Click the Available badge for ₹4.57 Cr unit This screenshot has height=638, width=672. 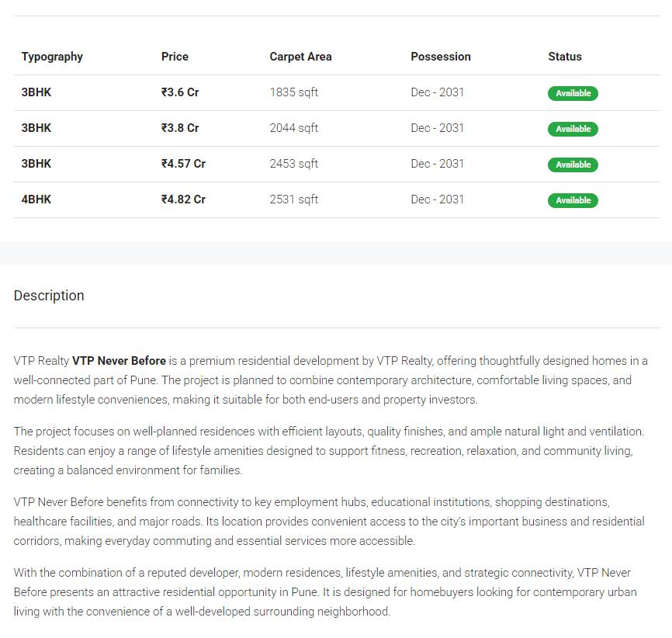tap(573, 165)
